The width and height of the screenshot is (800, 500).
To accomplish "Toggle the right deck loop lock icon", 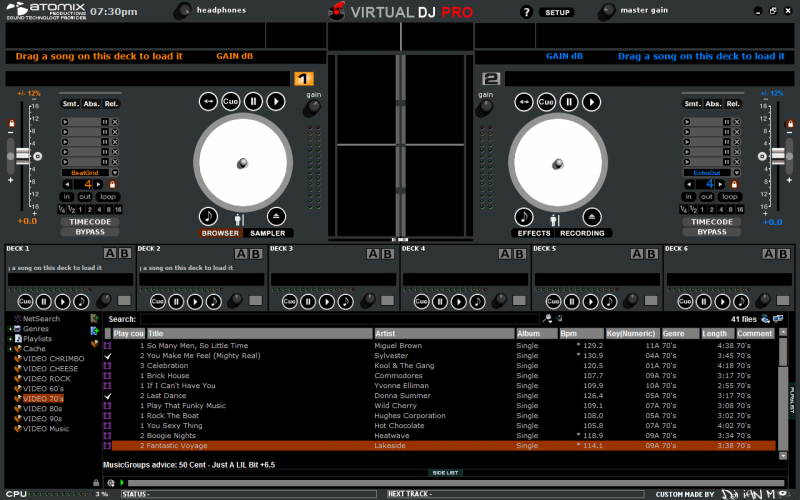I will pyautogui.click(x=734, y=184).
